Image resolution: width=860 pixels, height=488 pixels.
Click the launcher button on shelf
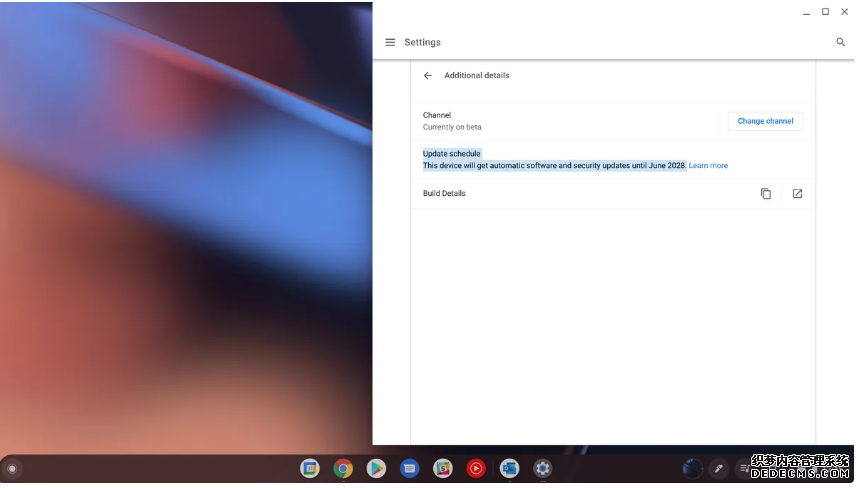(12, 469)
